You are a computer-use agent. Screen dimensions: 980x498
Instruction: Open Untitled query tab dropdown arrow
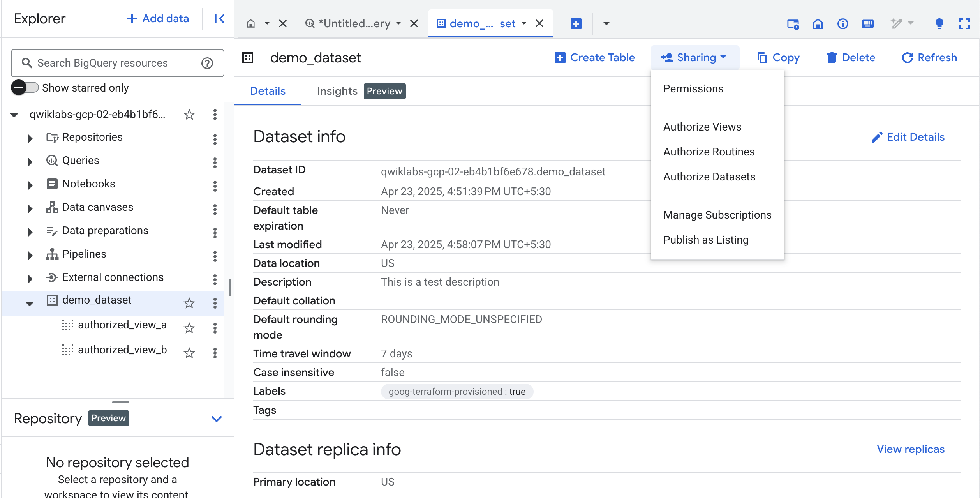(x=398, y=24)
